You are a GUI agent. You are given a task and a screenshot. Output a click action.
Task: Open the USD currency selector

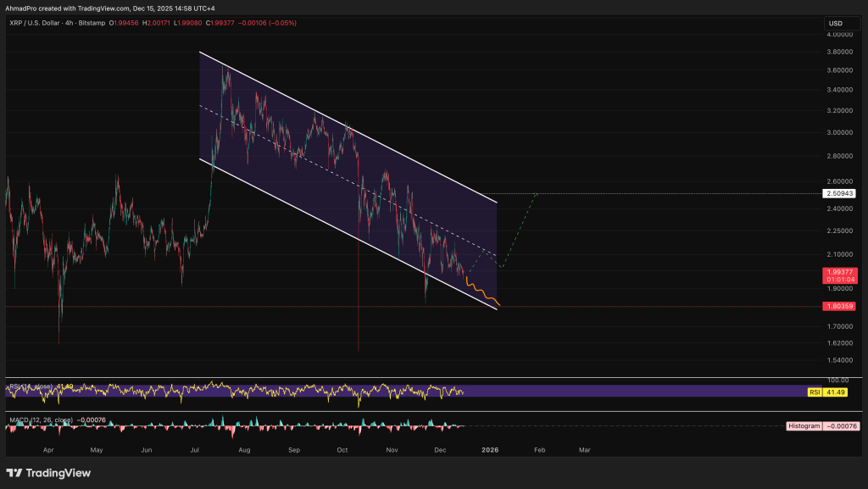(843, 23)
